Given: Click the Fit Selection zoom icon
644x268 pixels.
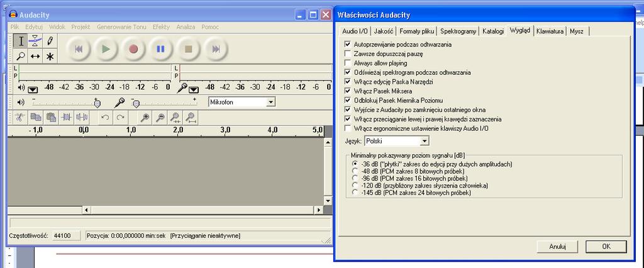Looking at the screenshot, I should (175, 118).
